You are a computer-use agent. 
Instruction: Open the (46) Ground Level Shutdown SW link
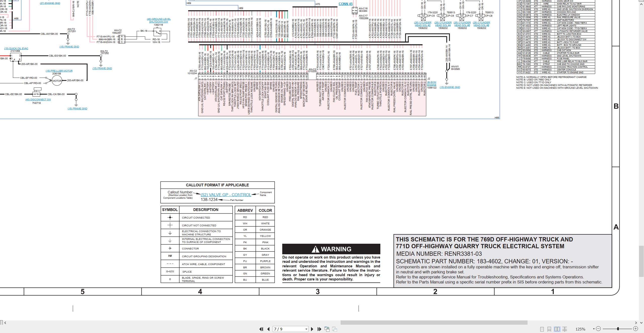click(x=159, y=20)
